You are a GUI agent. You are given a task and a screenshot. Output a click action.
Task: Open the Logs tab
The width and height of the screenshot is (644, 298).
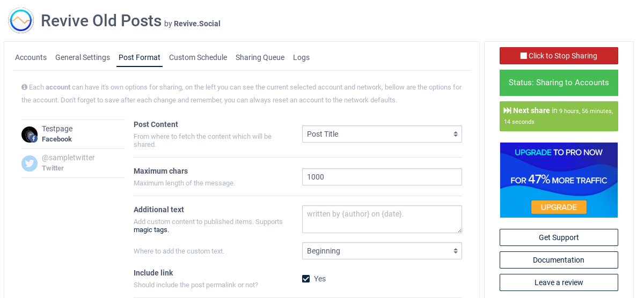(301, 57)
